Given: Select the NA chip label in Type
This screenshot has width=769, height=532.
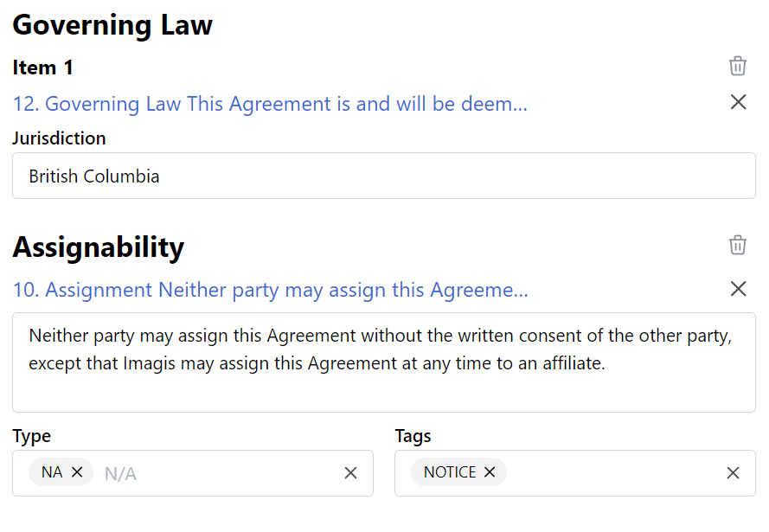Looking at the screenshot, I should (x=52, y=472).
